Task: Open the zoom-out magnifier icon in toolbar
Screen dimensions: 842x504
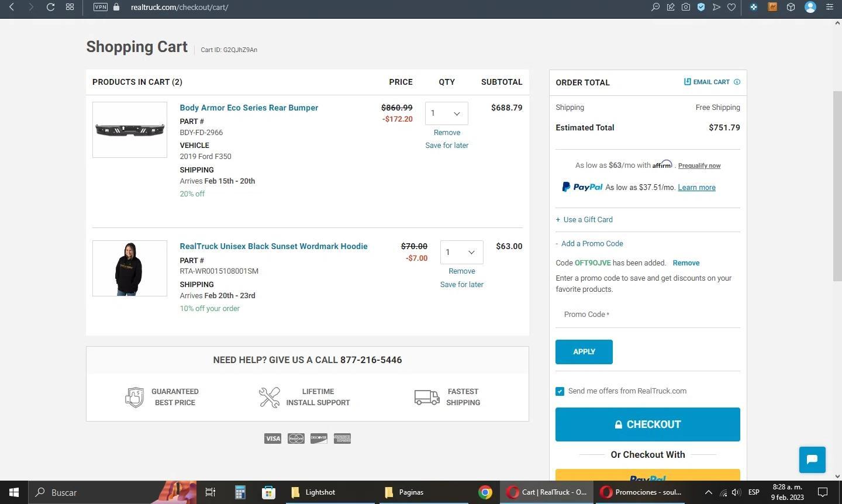Action: [655, 7]
